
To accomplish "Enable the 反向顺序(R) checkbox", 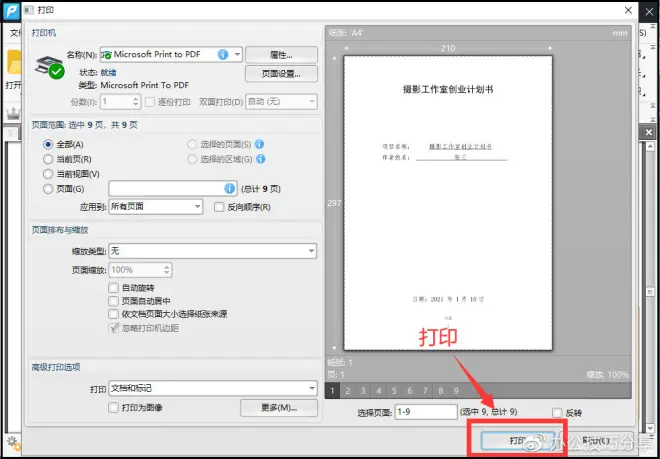I will [x=219, y=207].
